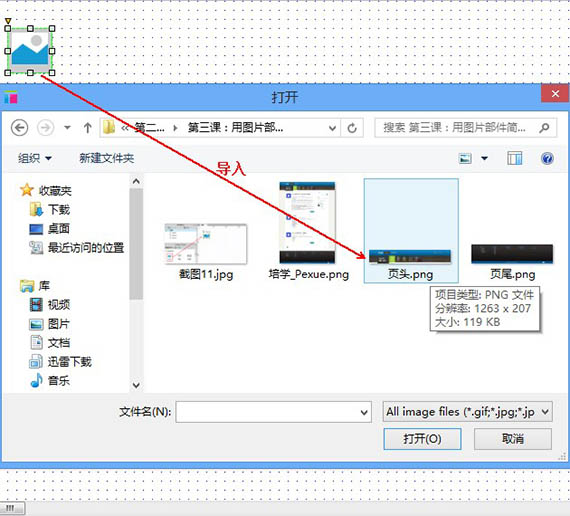Image resolution: width=570 pixels, height=516 pixels.
Task: Expand the view options dropdown arrow
Action: tap(484, 158)
